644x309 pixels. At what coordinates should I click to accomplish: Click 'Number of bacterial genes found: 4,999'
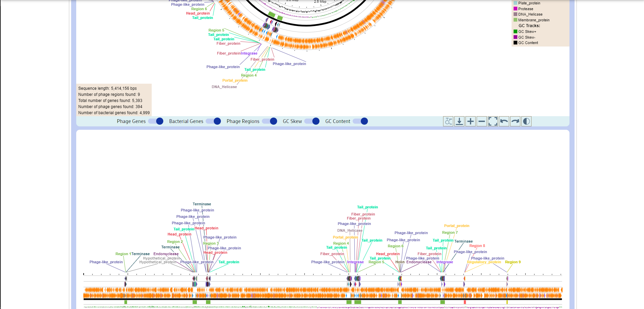point(114,113)
